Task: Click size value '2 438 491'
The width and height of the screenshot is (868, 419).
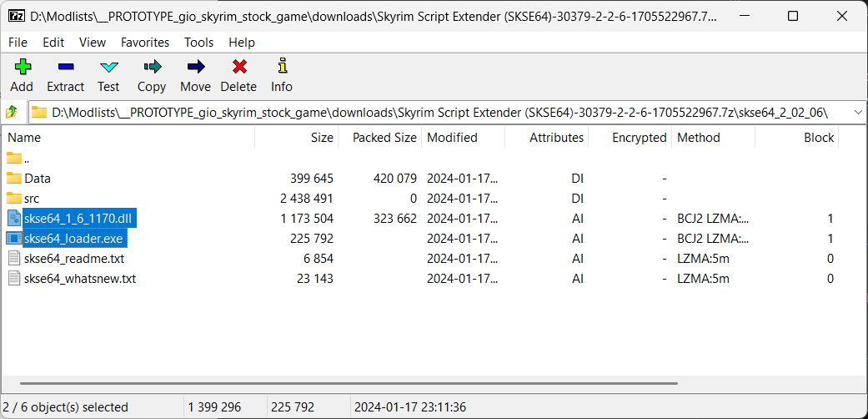Action: pyautogui.click(x=307, y=199)
